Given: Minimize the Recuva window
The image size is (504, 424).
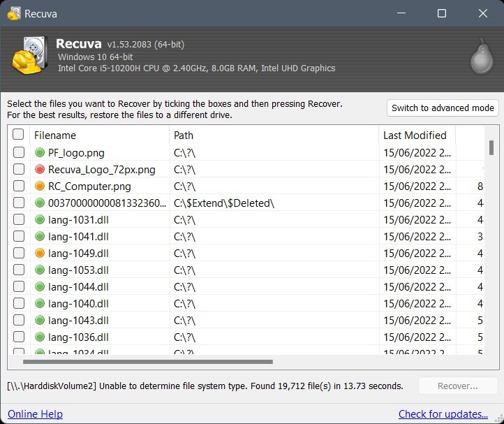Looking at the screenshot, I should (401, 13).
